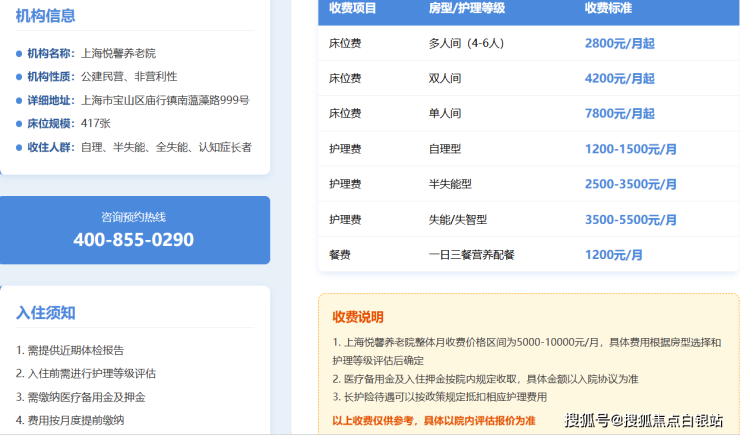Click the 入住须知 heading
Screen dimensions: 740x436
(45, 313)
